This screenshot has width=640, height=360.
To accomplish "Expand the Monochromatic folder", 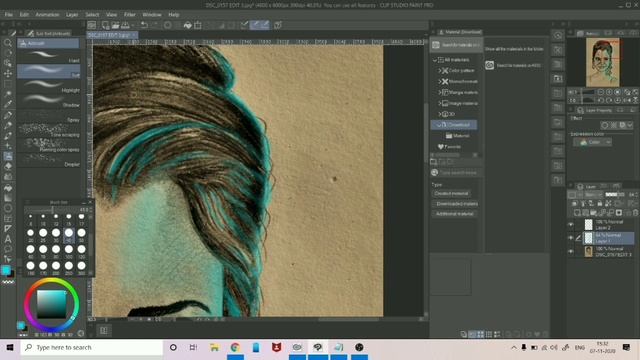I will click(440, 82).
